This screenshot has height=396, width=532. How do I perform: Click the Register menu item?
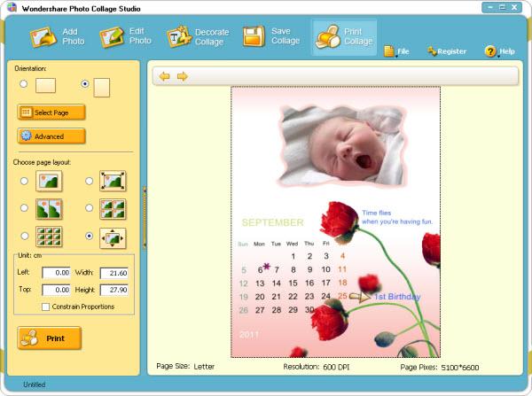pyautogui.click(x=446, y=51)
